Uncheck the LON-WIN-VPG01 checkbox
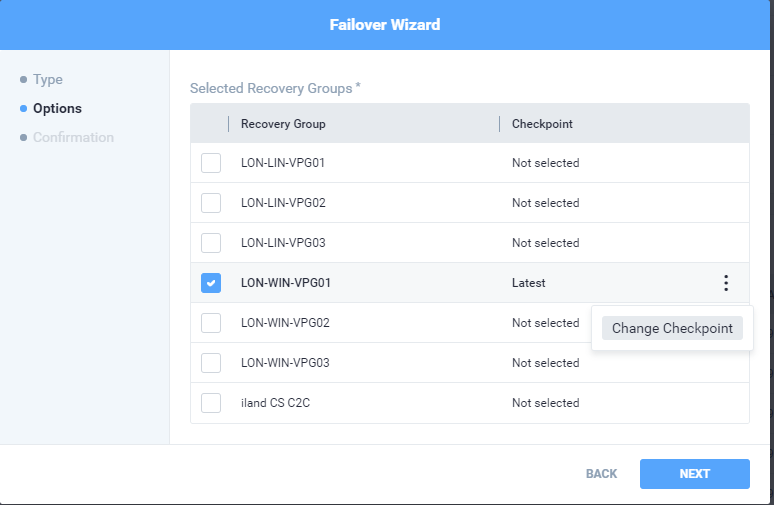 [x=211, y=283]
